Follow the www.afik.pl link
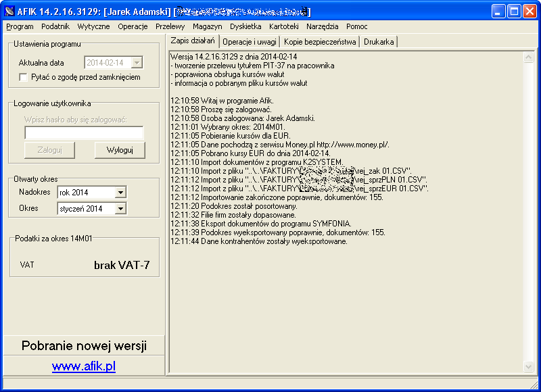 point(84,366)
